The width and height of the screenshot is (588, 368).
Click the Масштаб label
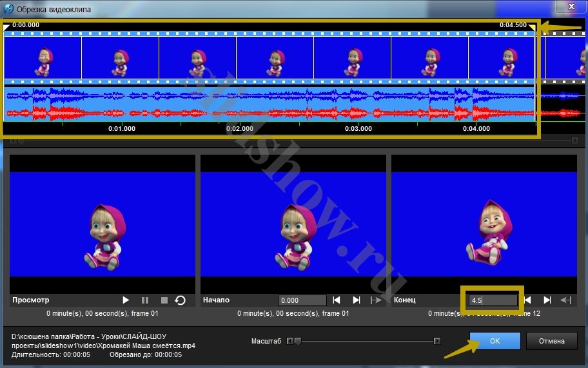(266, 341)
